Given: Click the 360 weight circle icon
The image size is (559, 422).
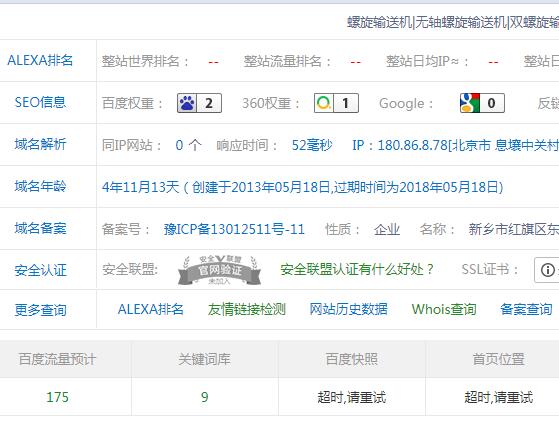Looking at the screenshot, I should click(324, 103).
